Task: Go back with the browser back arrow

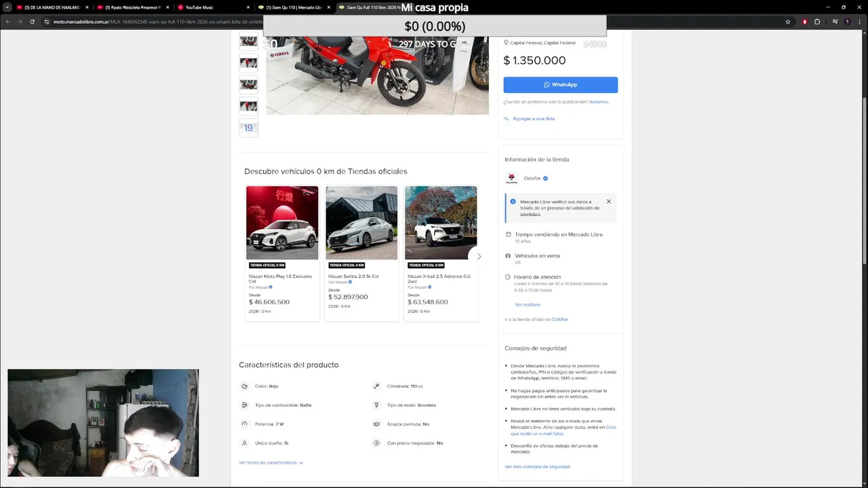Action: click(x=8, y=22)
